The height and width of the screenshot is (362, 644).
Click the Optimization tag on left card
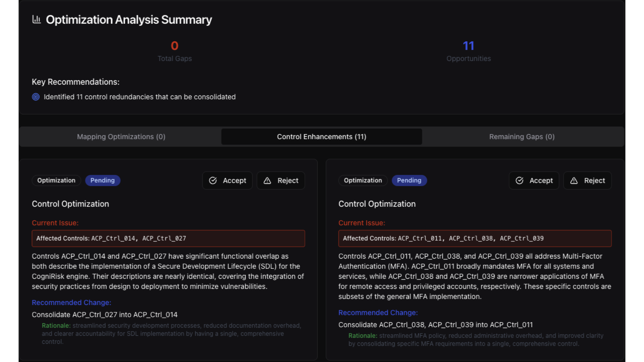[56, 180]
